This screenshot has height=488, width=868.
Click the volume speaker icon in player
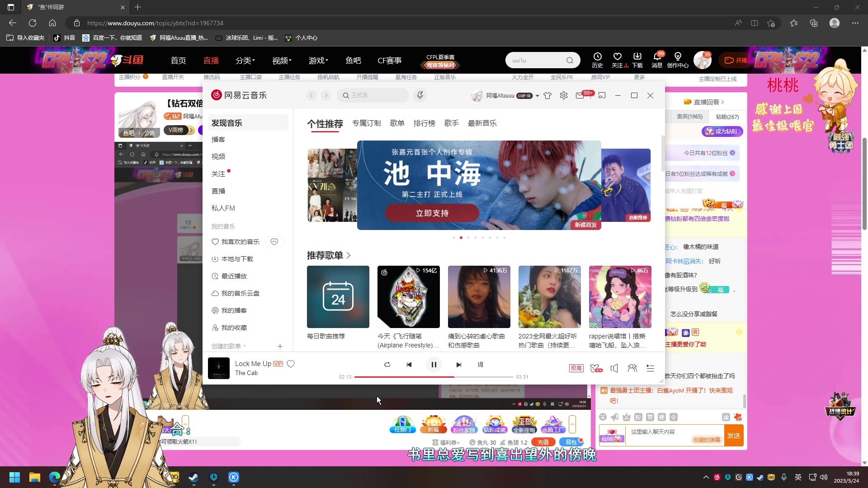coord(614,368)
